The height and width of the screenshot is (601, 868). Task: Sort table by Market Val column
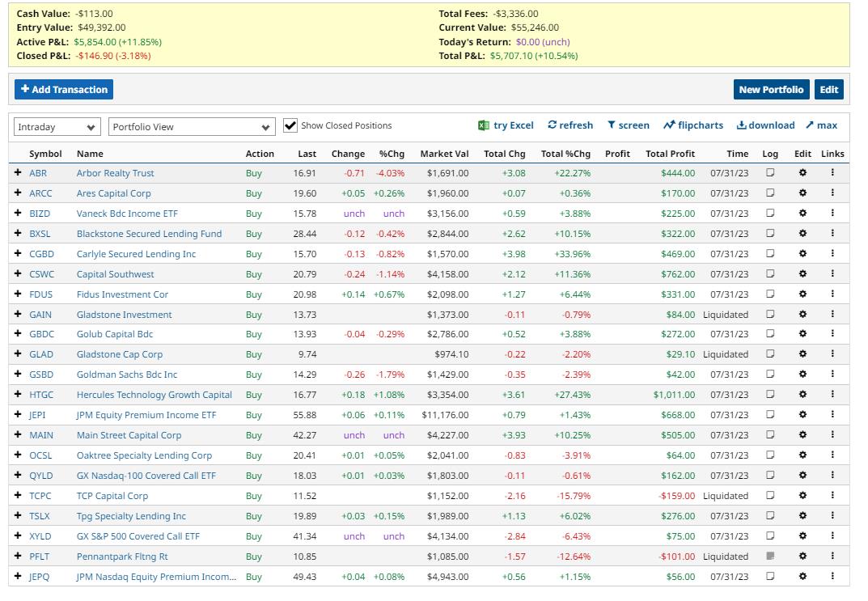444,154
